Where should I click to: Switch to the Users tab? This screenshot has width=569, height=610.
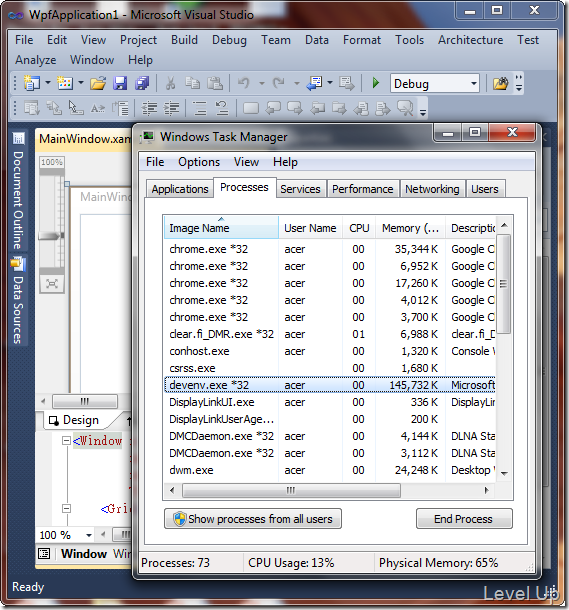point(485,189)
